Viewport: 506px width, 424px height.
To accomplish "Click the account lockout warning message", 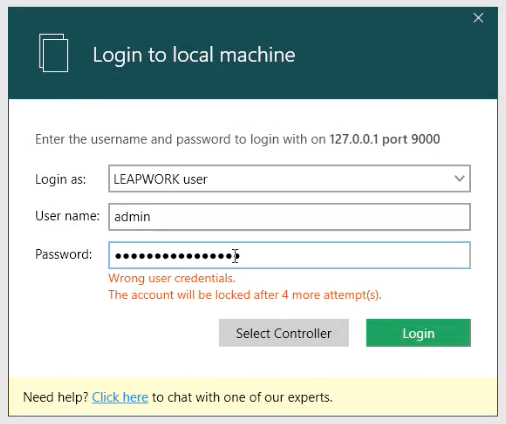I will point(245,295).
